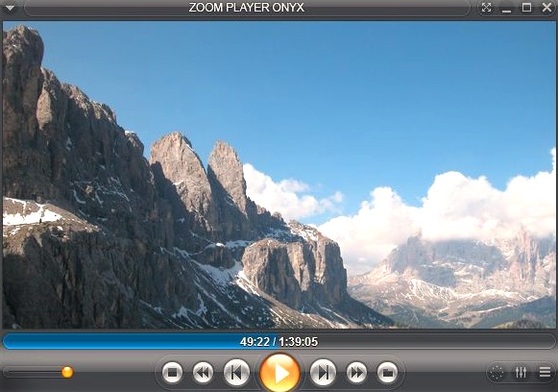Click the ZOOM PLAYER ONYX title bar

tap(247, 8)
